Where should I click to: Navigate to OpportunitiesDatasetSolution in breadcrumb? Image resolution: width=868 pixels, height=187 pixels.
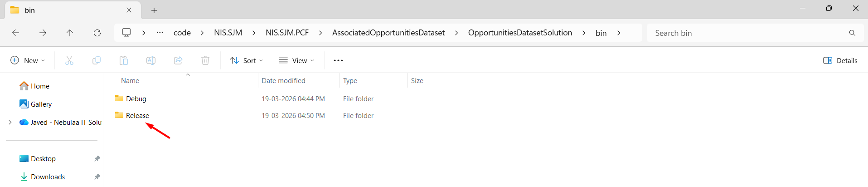(520, 33)
